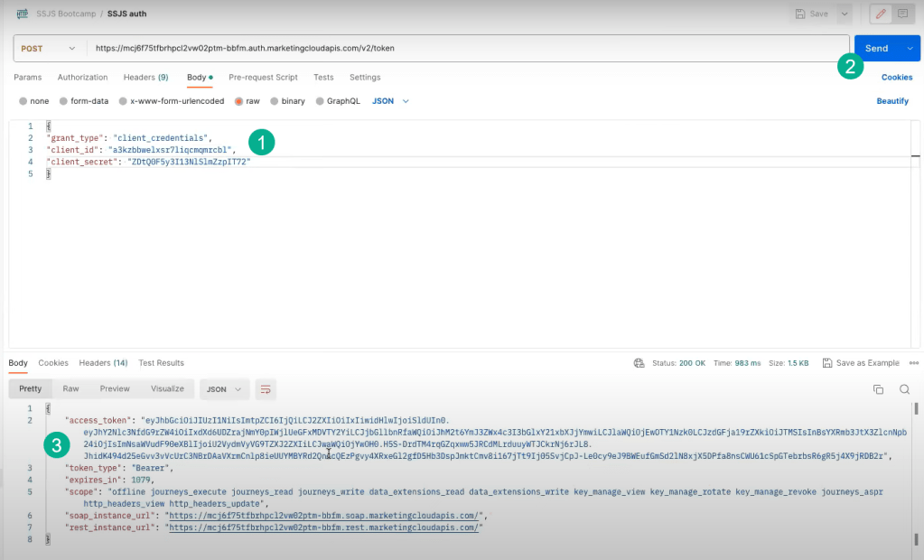Click the wrap lines icon in response
Screen dimensions: 924x560
(266, 389)
